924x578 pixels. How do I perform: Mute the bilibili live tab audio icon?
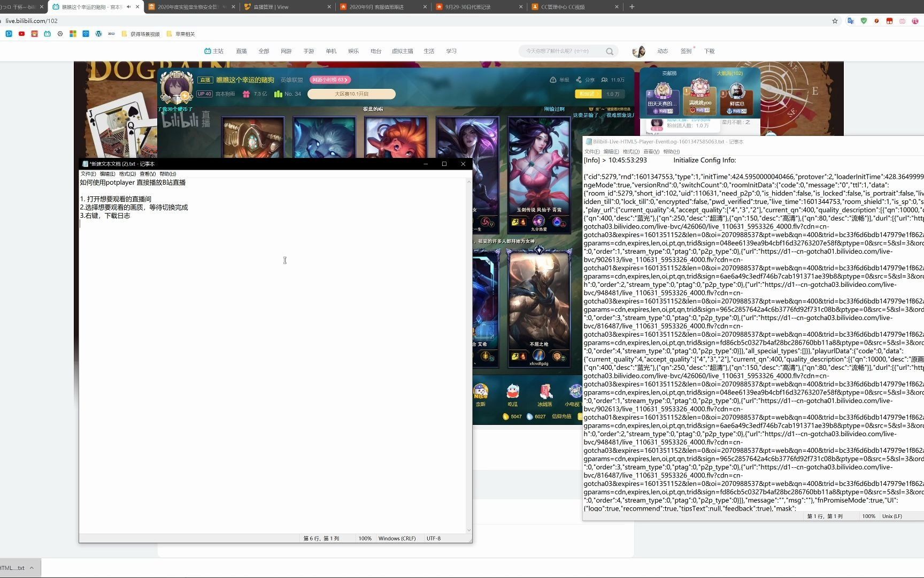point(128,7)
